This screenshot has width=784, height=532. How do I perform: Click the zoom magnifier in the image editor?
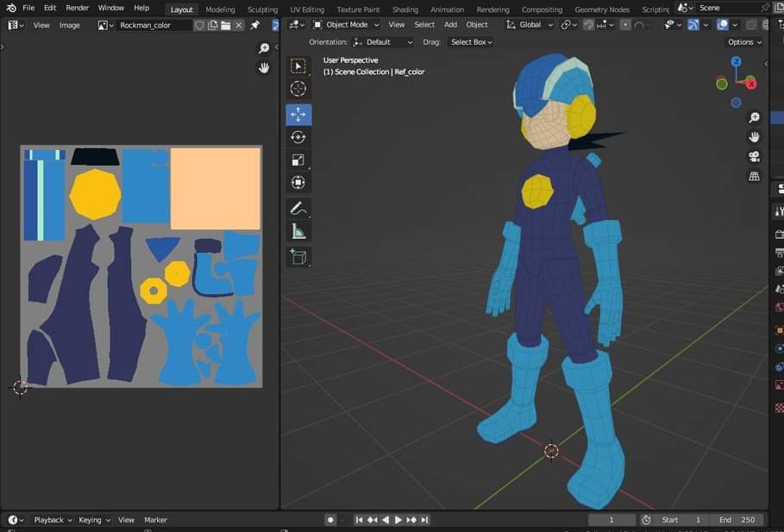click(x=264, y=48)
